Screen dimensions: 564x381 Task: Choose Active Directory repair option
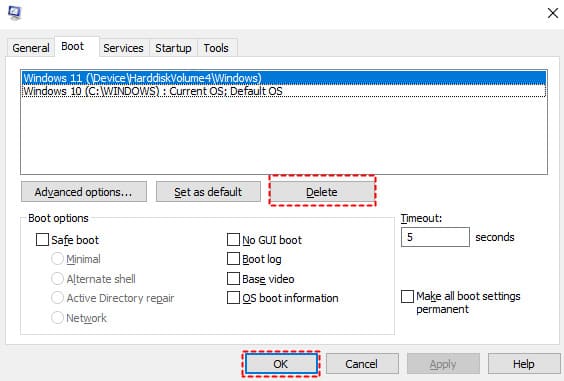click(58, 298)
